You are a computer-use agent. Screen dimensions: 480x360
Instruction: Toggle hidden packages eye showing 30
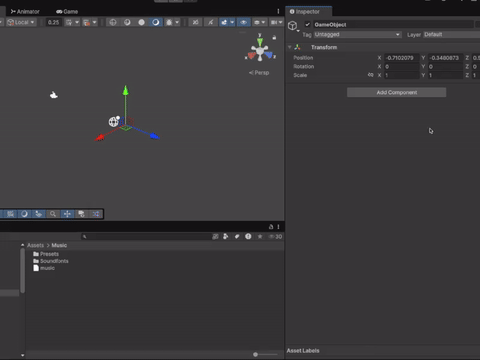click(x=276, y=236)
